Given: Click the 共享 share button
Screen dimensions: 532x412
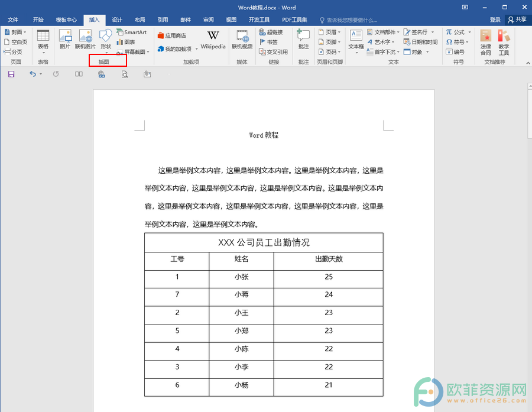Looking at the screenshot, I should point(517,20).
